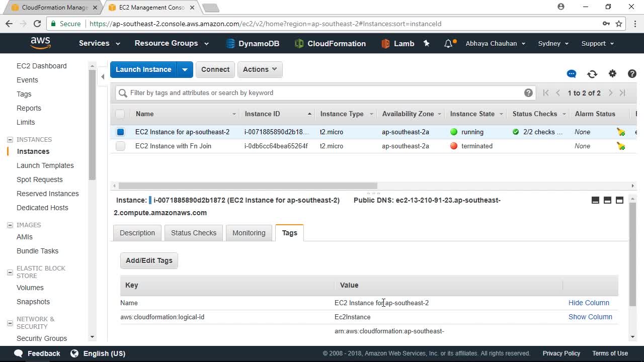Image resolution: width=644 pixels, height=362 pixels.
Task: Click the browser back arrow
Action: (9, 24)
